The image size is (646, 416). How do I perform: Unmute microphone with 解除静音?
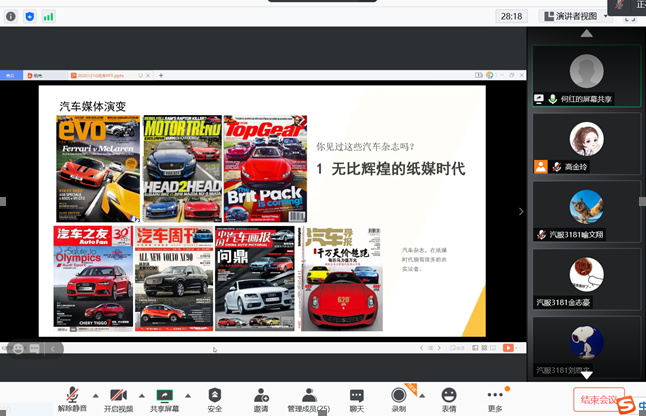click(71, 399)
